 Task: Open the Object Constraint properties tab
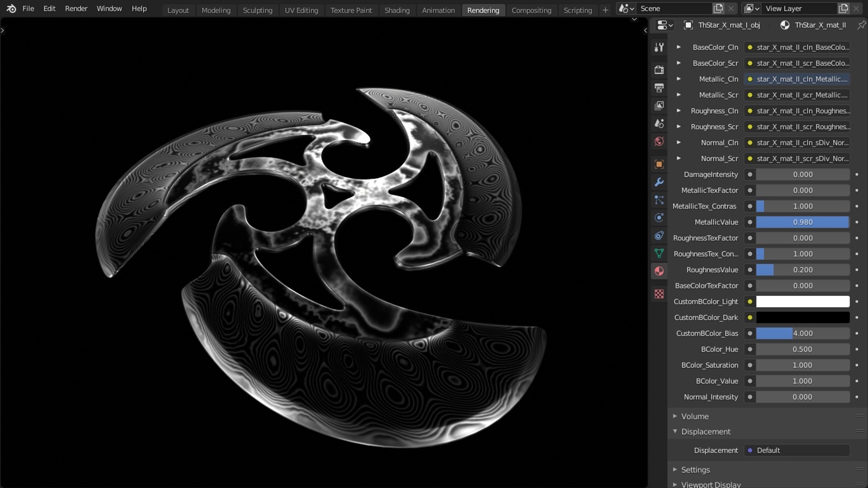point(659,236)
